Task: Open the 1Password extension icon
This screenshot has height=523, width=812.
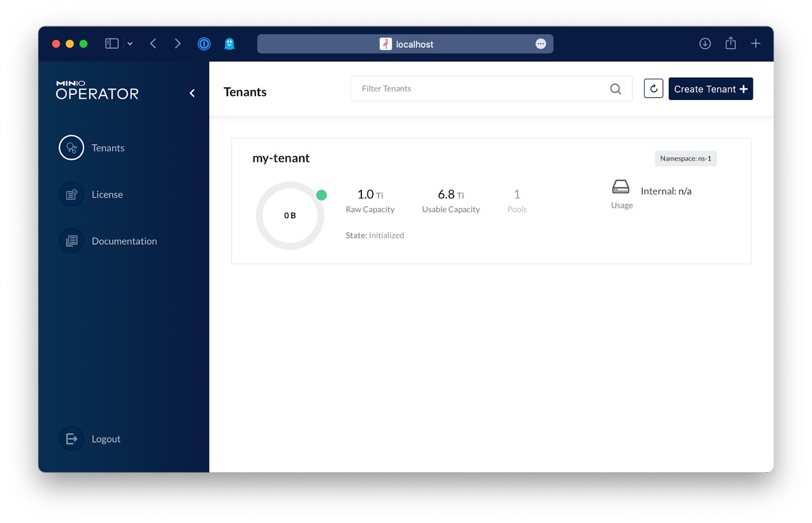Action: [204, 44]
